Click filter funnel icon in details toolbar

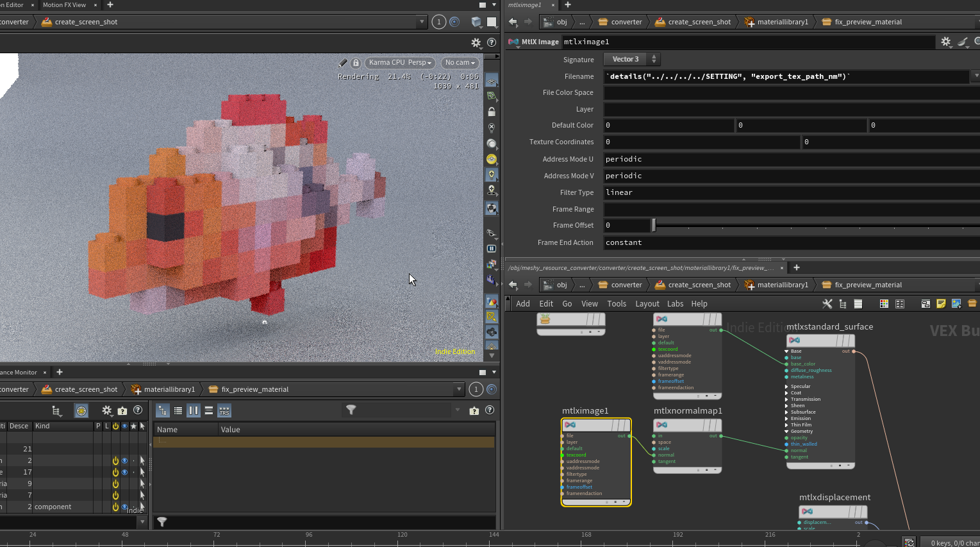click(351, 410)
